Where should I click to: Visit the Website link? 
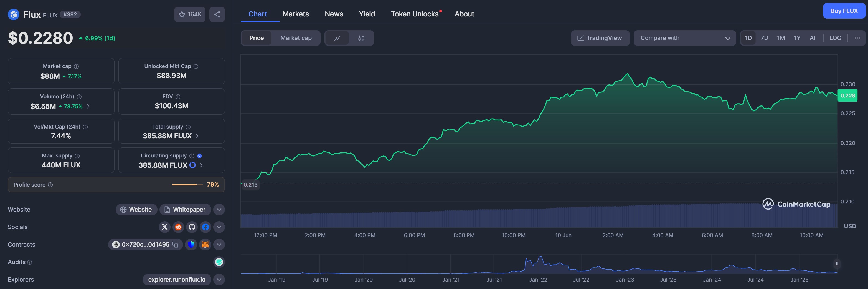click(x=136, y=210)
